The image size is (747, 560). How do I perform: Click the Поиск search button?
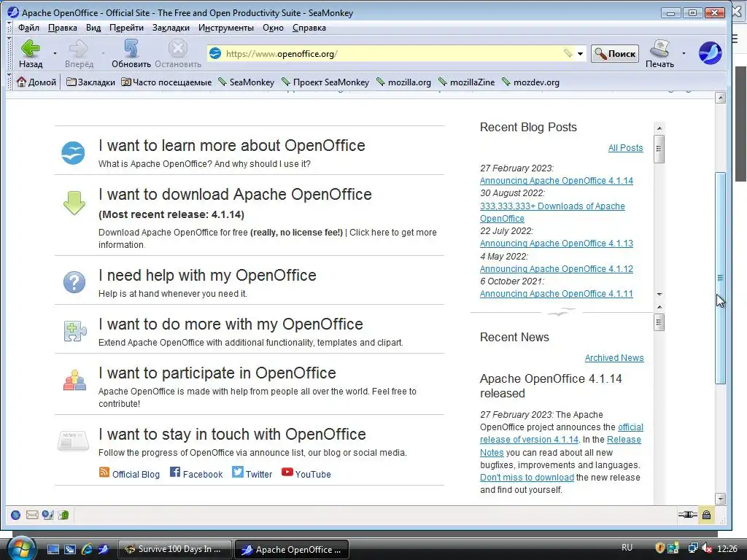pos(615,53)
